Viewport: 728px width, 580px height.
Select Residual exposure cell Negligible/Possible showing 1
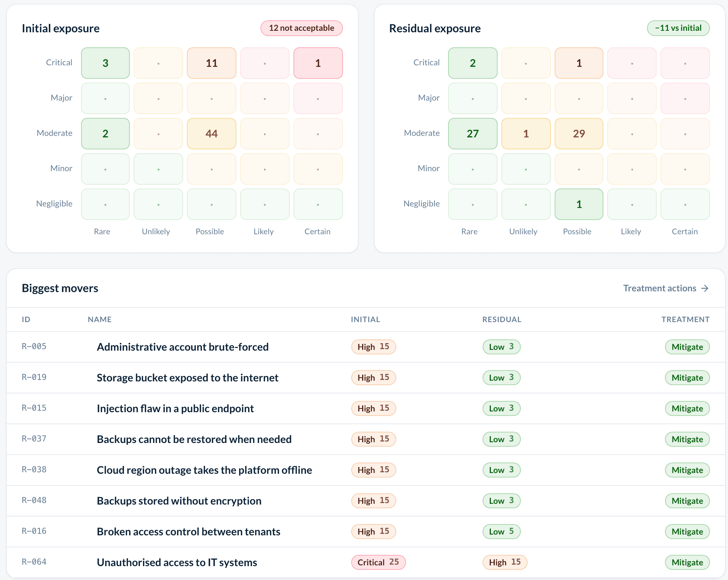pyautogui.click(x=579, y=204)
